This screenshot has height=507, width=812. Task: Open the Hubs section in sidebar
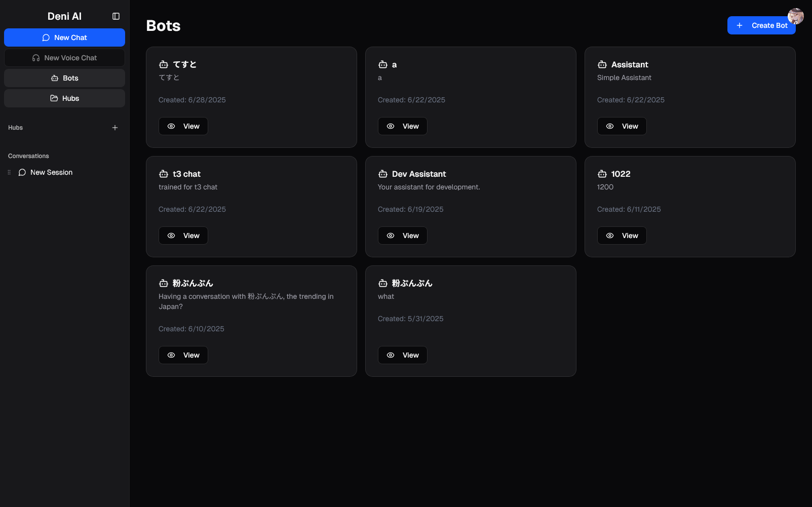[64, 98]
